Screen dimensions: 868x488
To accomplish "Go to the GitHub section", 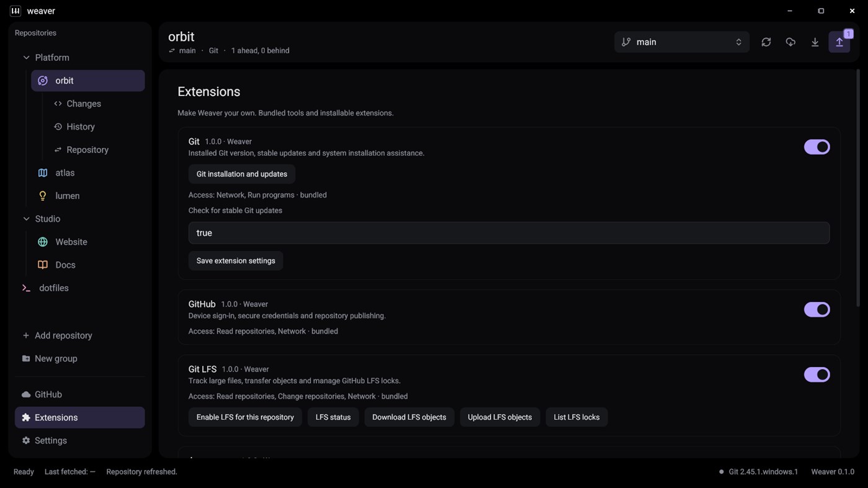I will tap(80, 394).
